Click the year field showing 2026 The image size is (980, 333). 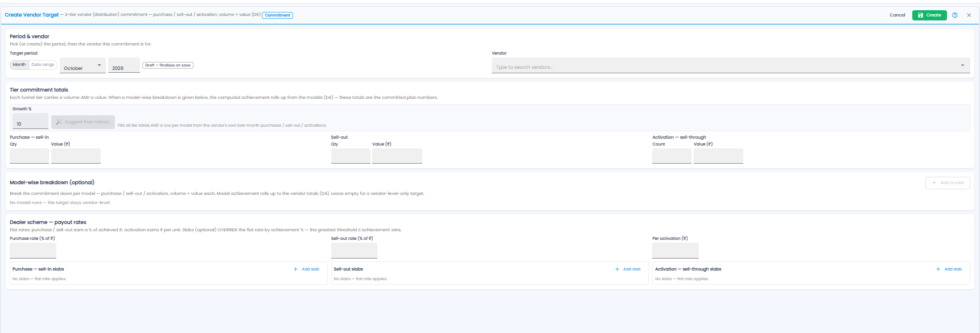[x=124, y=65]
